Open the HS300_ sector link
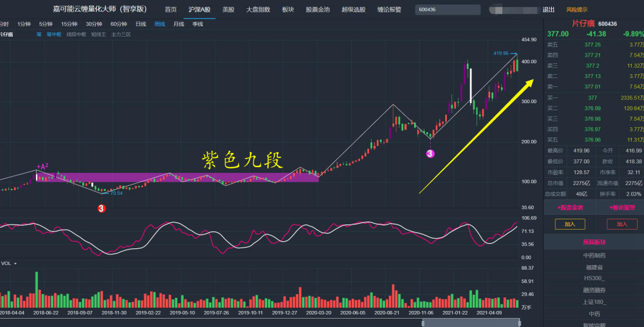 coord(594,279)
